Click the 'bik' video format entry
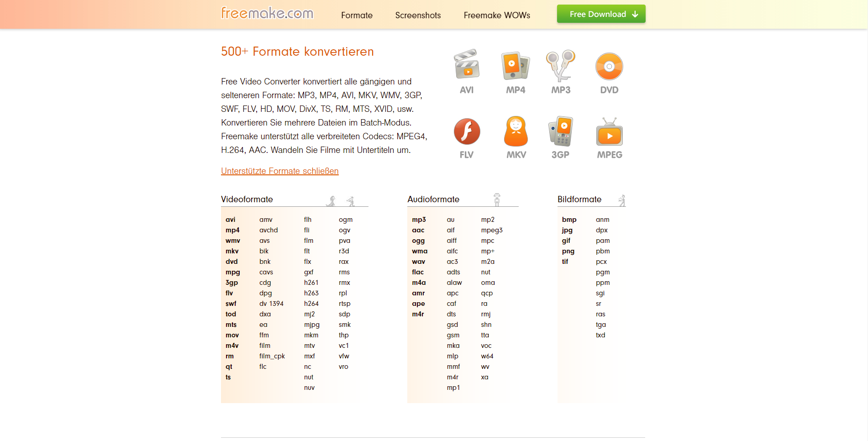The height and width of the screenshot is (441, 868). pos(264,251)
